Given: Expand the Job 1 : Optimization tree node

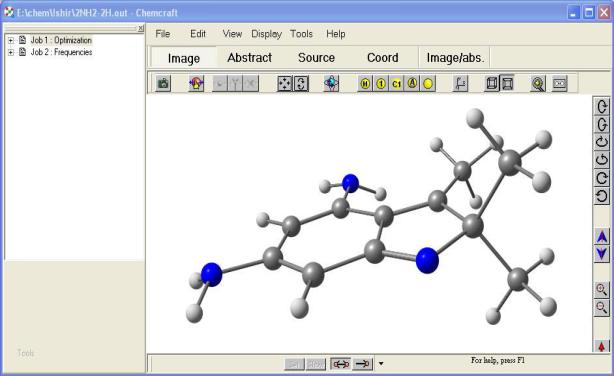Looking at the screenshot, I should (x=11, y=40).
